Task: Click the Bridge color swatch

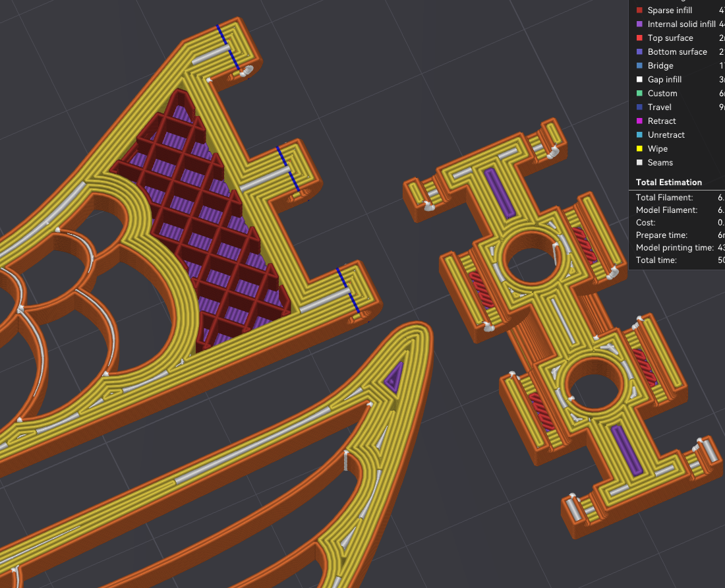Action: click(639, 66)
